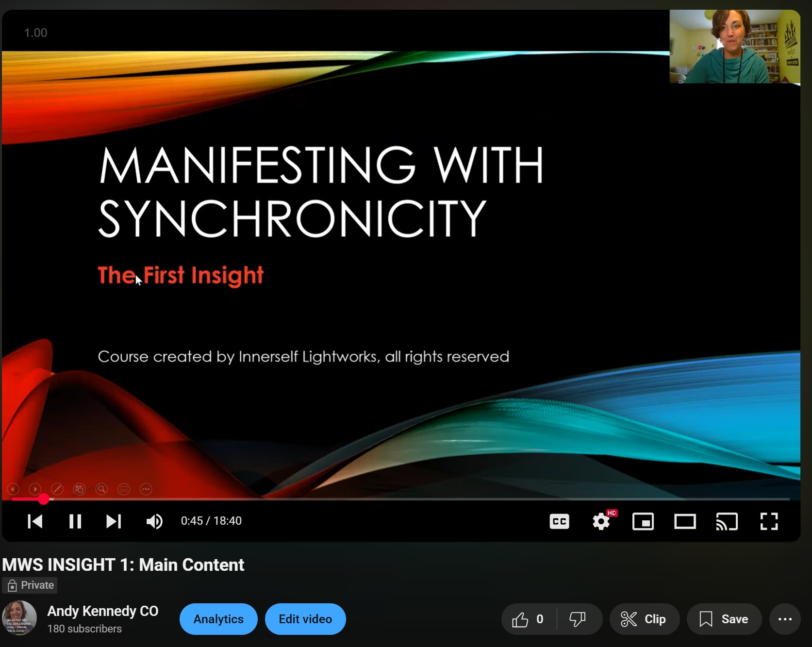This screenshot has width=812, height=647.
Task: Switch to theater mode
Action: coord(685,522)
